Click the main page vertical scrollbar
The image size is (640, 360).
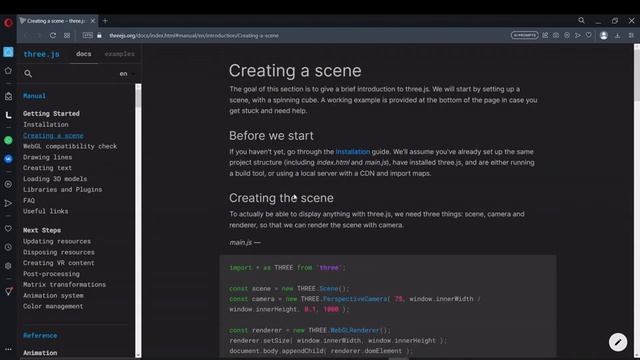tap(637, 202)
